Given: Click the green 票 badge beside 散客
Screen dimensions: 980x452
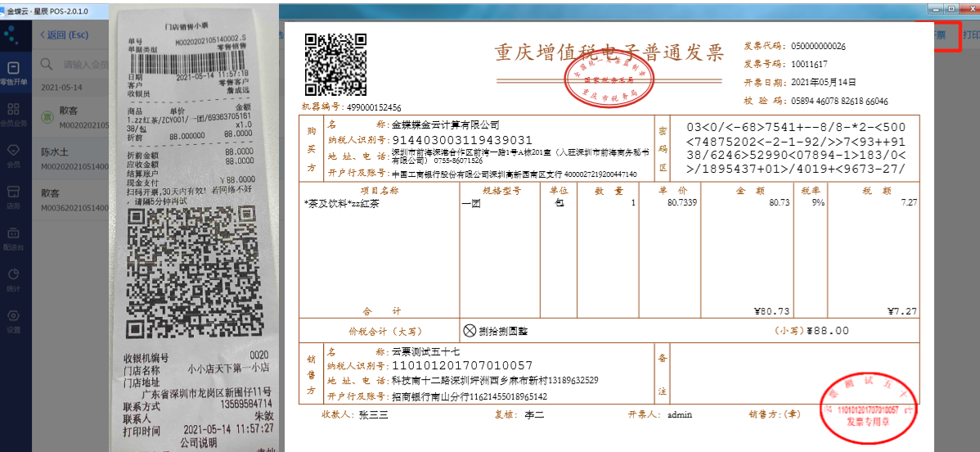Looking at the screenshot, I should 47,115.
